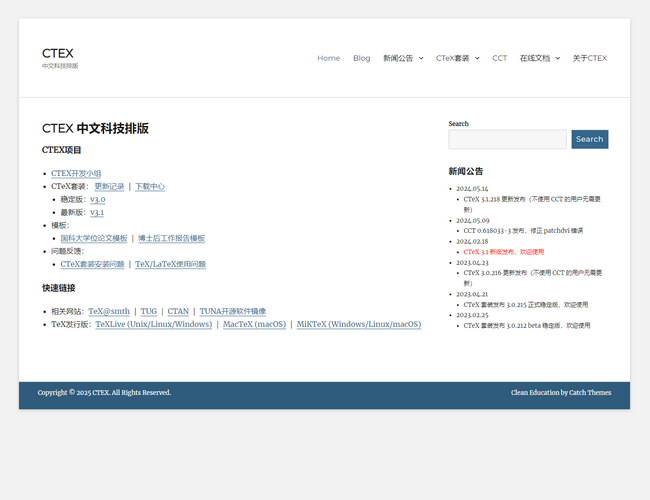The image size is (650, 500).
Task: Expand the 在线文档 menu dropdown arrow
Action: click(x=557, y=58)
